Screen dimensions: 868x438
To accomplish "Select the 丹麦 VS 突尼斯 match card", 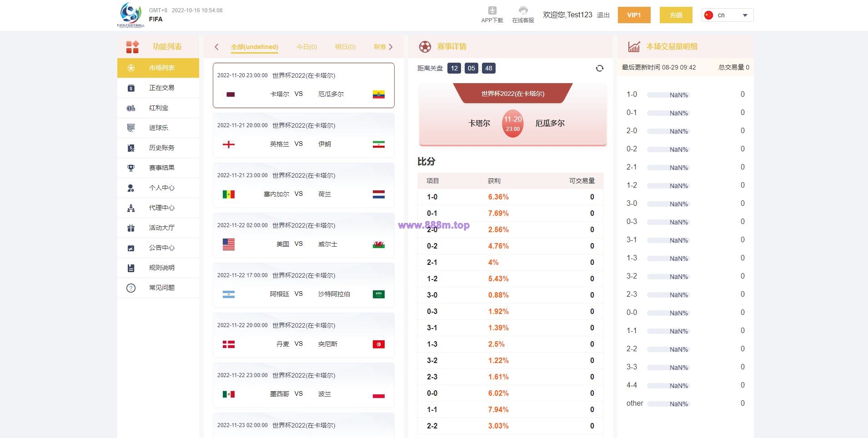I will coord(304,335).
